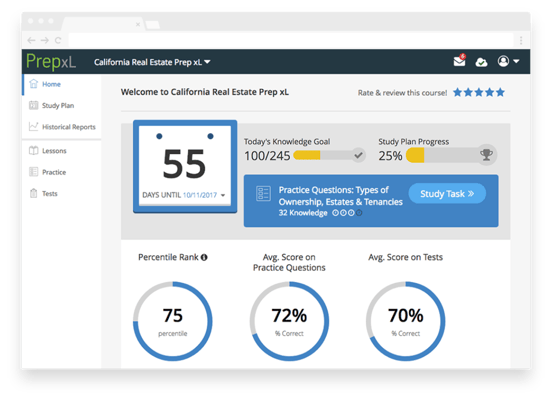Click the Historical Reports chart icon
The height and width of the screenshot is (400, 552).
[x=33, y=126]
